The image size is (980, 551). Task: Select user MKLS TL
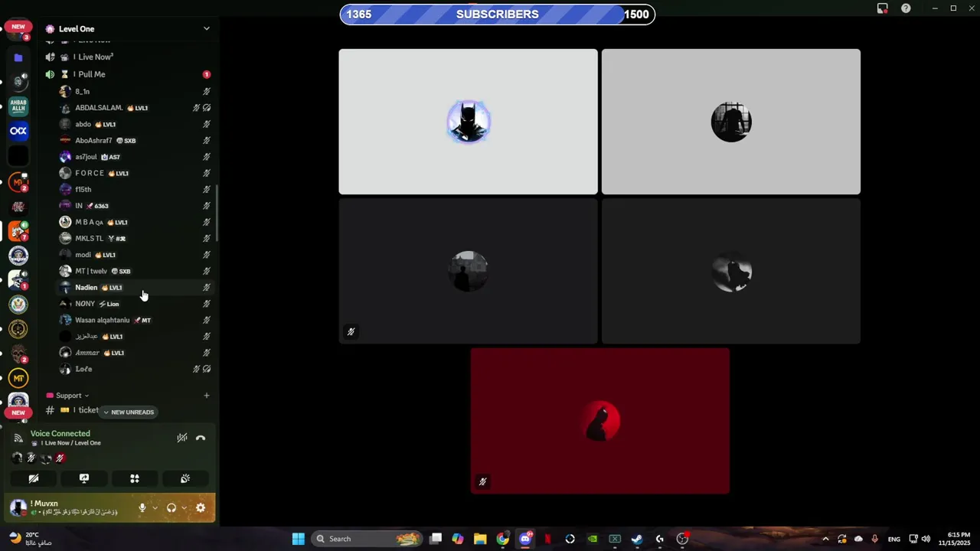pos(135,238)
